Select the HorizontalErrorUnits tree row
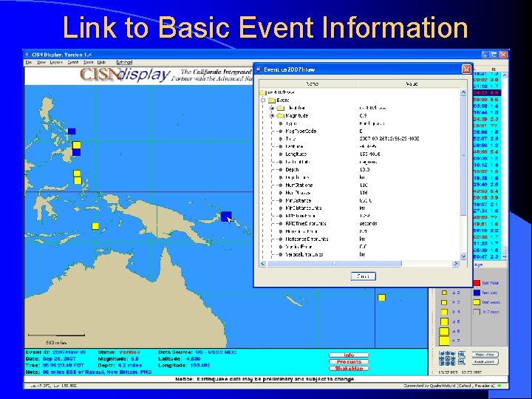Screen dimensions: 532x399 (x=360, y=239)
